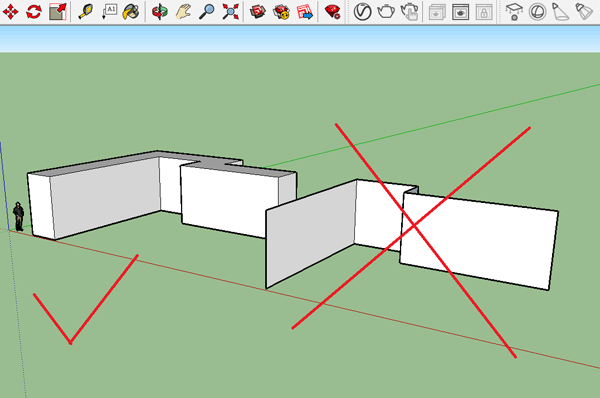The image size is (600, 398).
Task: Click the greyed batch render windows icon
Action: pos(437,12)
